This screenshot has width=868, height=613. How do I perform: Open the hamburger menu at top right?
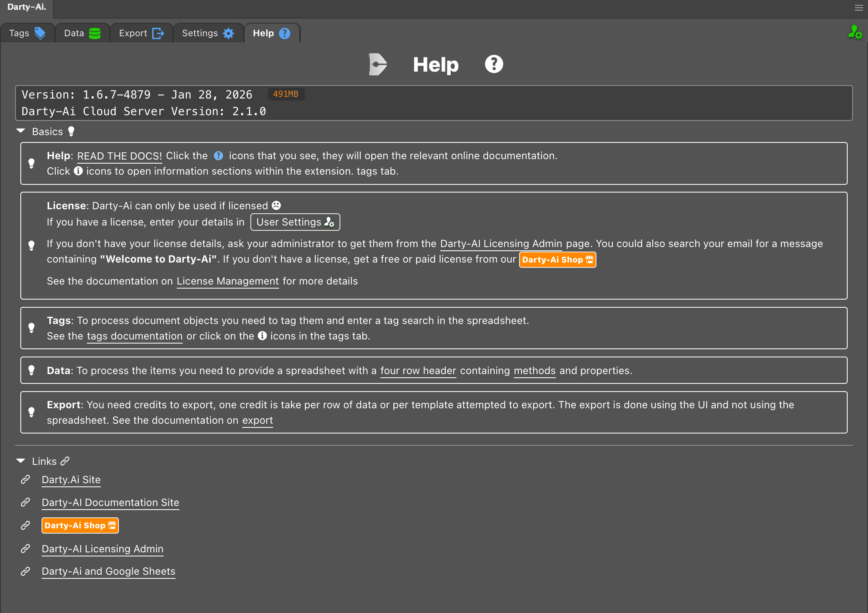(x=858, y=7)
